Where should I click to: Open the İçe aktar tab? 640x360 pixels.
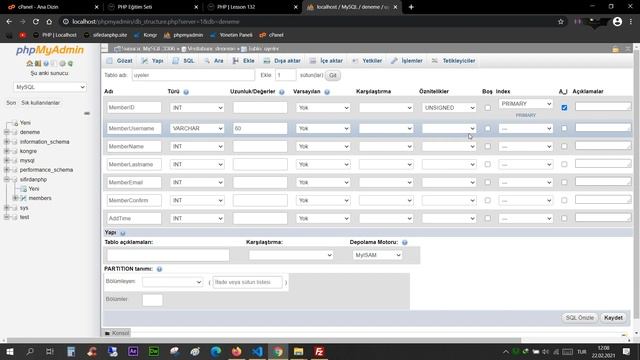pyautogui.click(x=326, y=61)
